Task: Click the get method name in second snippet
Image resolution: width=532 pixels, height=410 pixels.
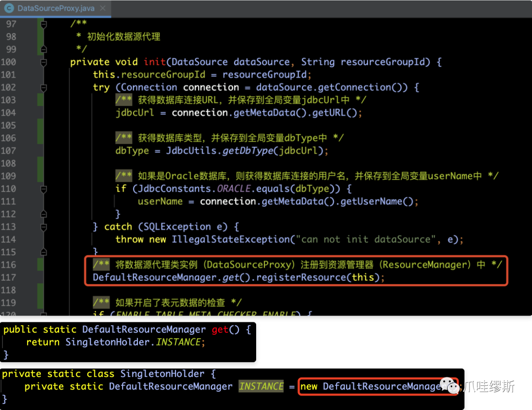Action: click(x=220, y=329)
